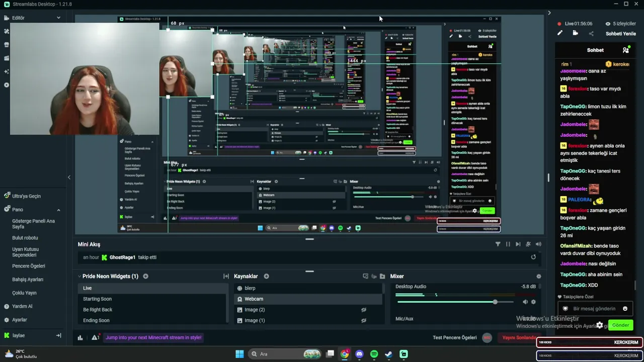Click the log out arrow next to laylae
The image size is (644, 362).
[58, 335]
